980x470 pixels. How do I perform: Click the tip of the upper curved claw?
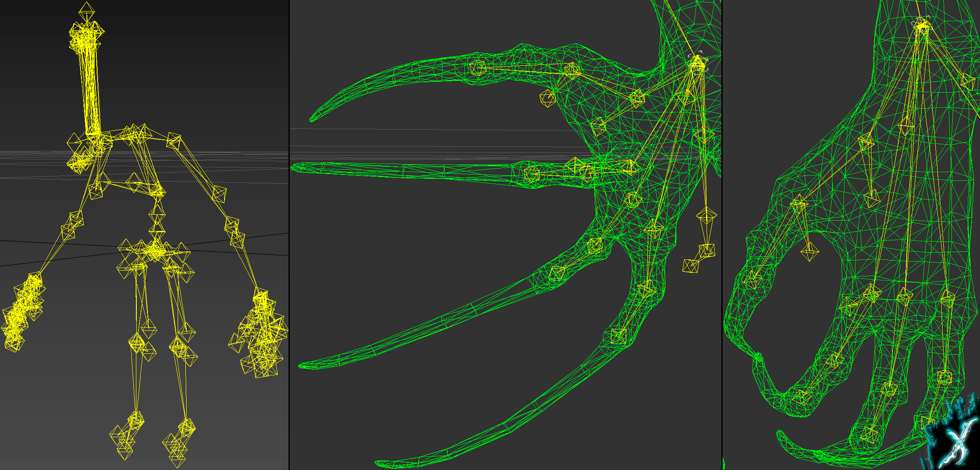(313, 118)
